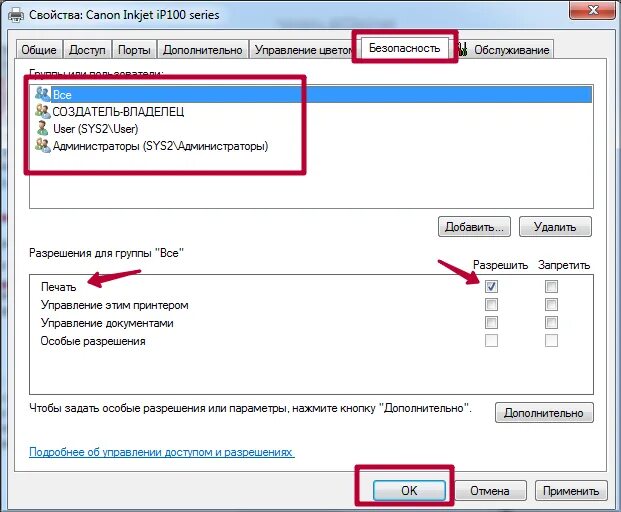Open the Управление цветом tab

click(x=302, y=50)
